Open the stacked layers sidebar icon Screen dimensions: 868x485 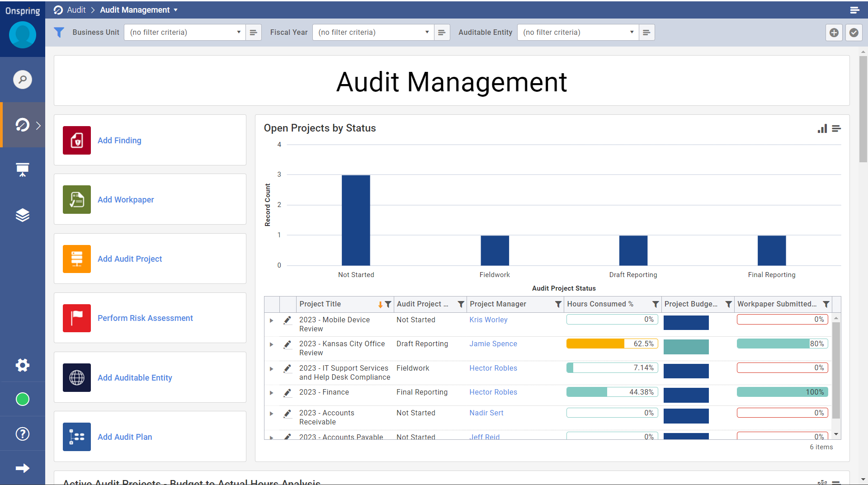[x=23, y=215]
